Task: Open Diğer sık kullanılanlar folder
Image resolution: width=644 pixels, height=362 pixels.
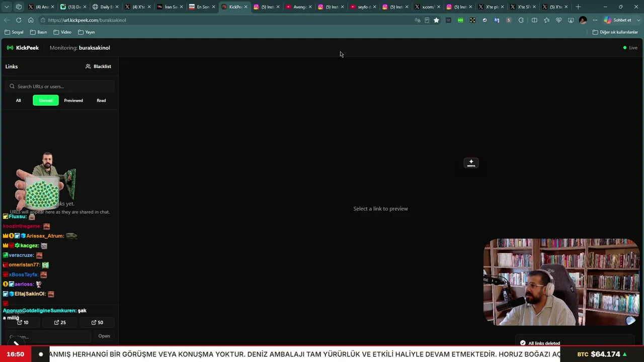Action: point(615,32)
